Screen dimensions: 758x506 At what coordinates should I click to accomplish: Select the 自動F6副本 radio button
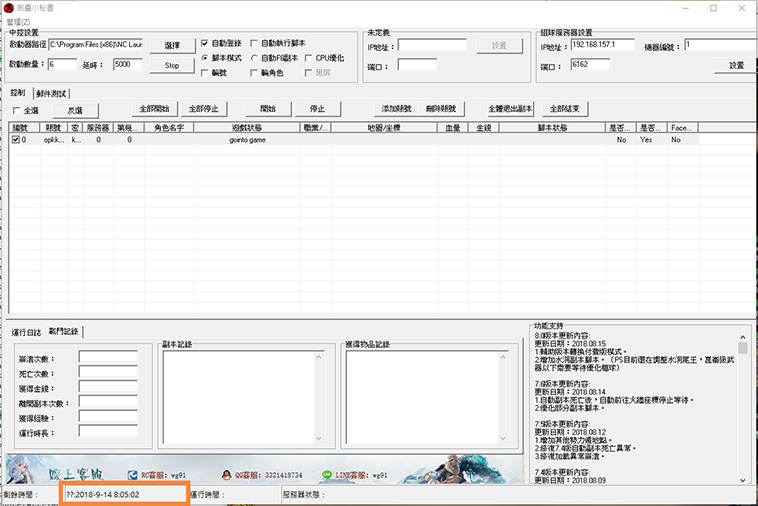tap(253, 58)
